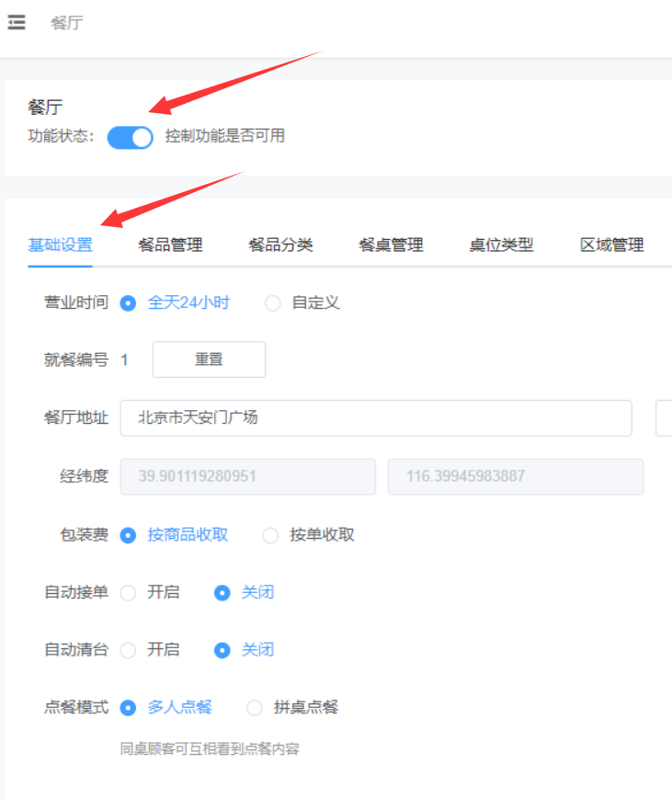The image size is (672, 799).
Task: Set 自动接单 to 关闭
Action: 244,593
